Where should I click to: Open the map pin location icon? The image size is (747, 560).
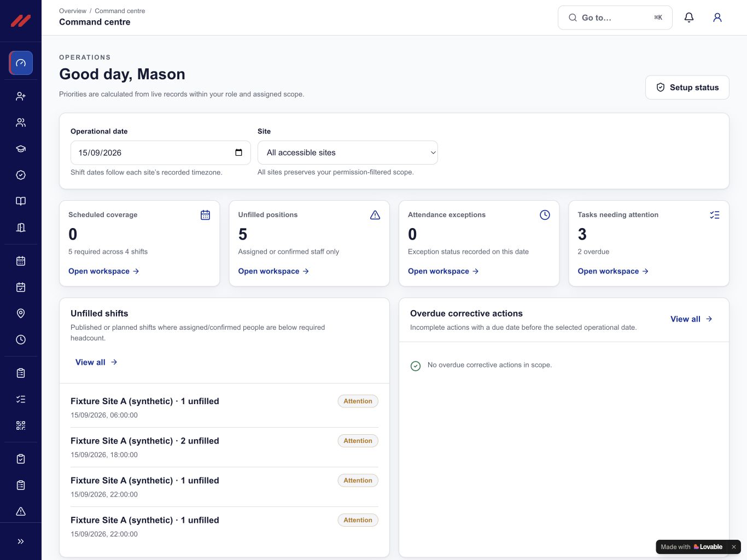21,313
